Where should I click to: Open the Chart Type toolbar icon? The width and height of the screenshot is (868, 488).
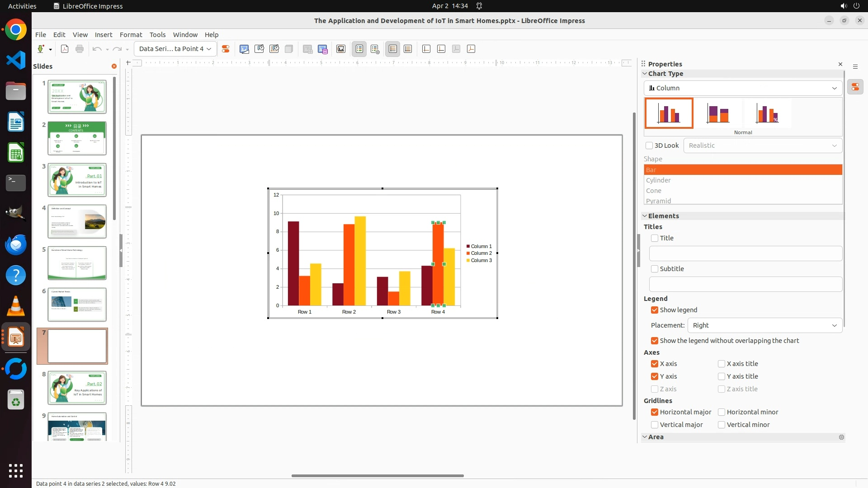(x=244, y=49)
